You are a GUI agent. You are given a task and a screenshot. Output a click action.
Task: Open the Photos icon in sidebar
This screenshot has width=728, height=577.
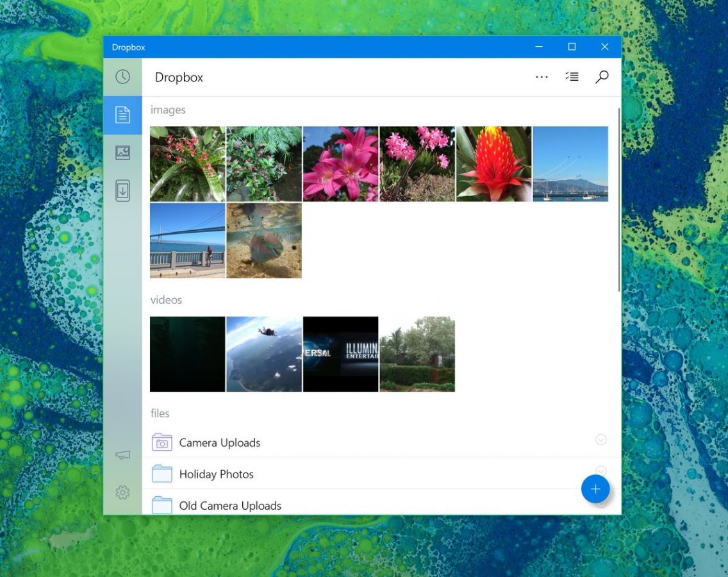click(122, 153)
